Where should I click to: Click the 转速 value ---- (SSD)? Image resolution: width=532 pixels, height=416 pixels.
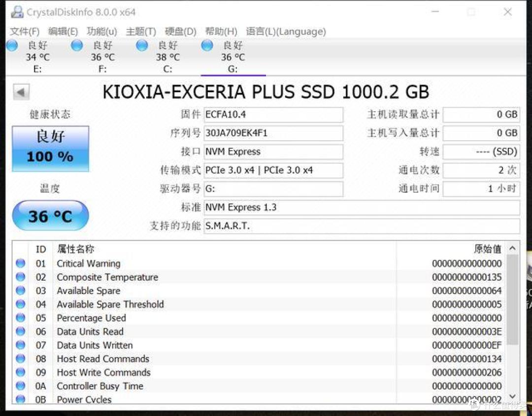pos(481,152)
